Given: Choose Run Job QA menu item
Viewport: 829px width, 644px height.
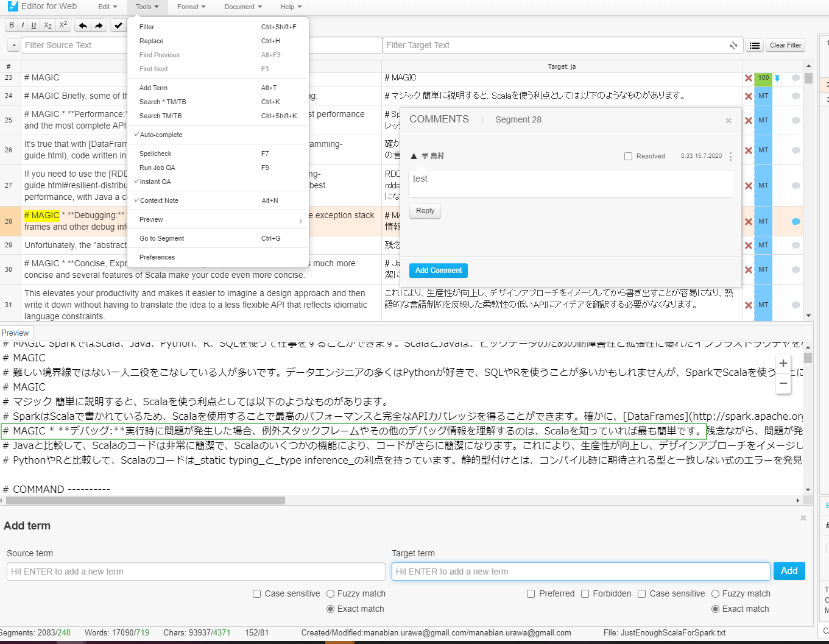Looking at the screenshot, I should tap(218, 168).
